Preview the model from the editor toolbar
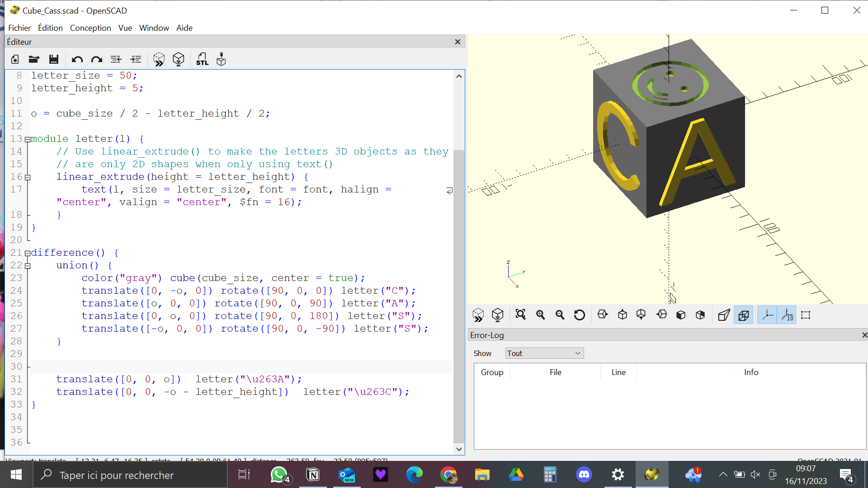The image size is (868, 488). 159,59
